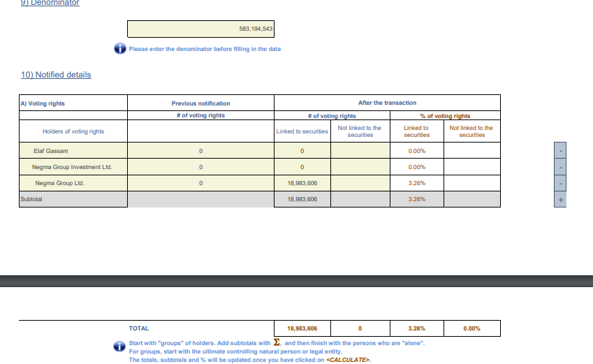Viewport: 593px width, 364px height.
Task: Click 'Please enter the denominator' hint text
Action: click(x=205, y=49)
